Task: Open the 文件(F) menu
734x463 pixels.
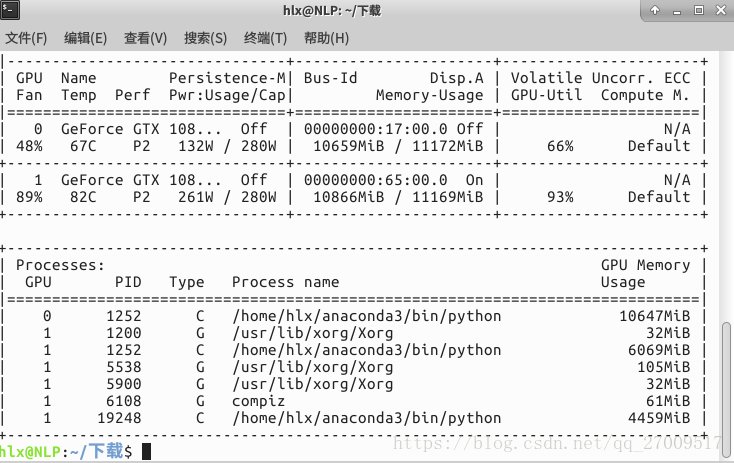Action: (26, 38)
